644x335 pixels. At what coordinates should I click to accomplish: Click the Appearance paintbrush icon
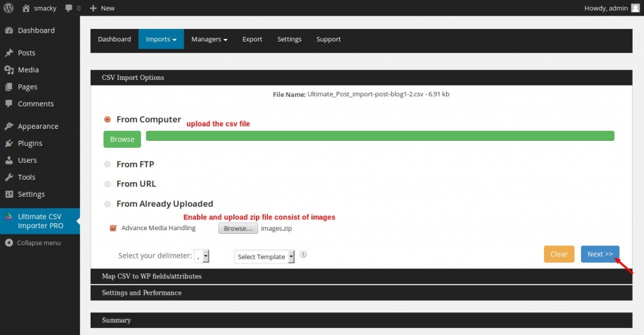point(9,126)
